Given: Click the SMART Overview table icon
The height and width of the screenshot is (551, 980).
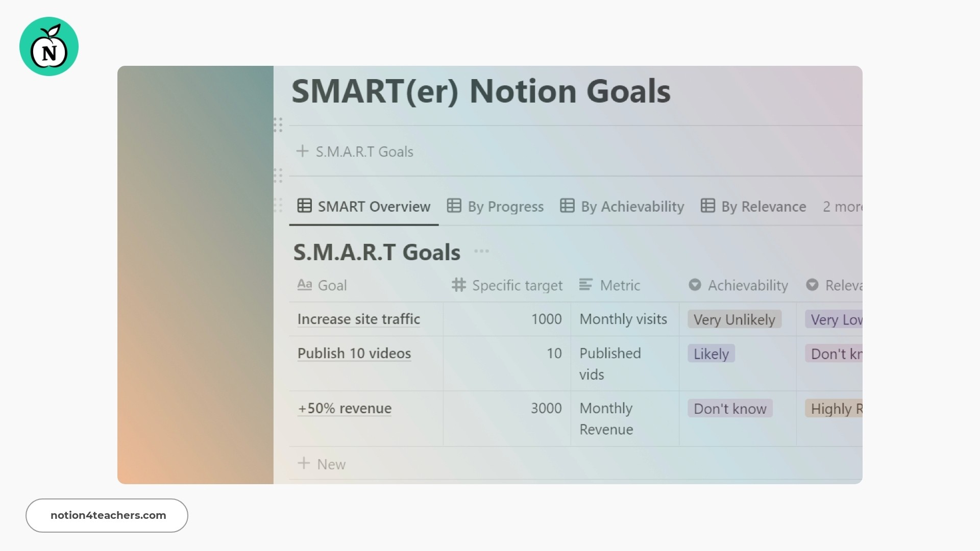Looking at the screenshot, I should 304,207.
